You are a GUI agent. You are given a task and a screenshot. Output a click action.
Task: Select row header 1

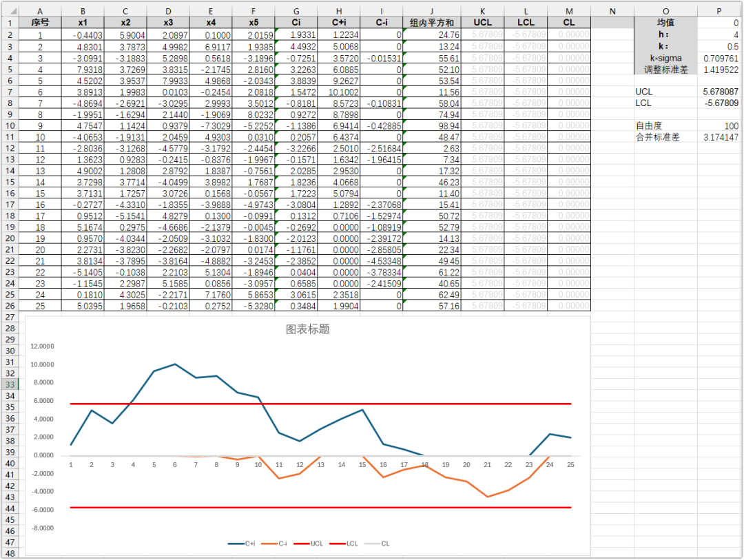10,23
